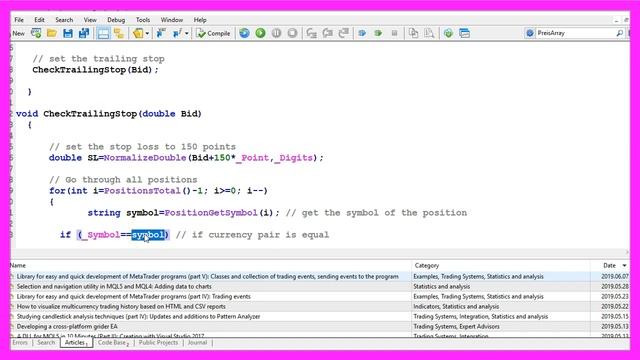640x360 pixels.
Task: Open the trading terminal window icon
Action: click(x=464, y=33)
